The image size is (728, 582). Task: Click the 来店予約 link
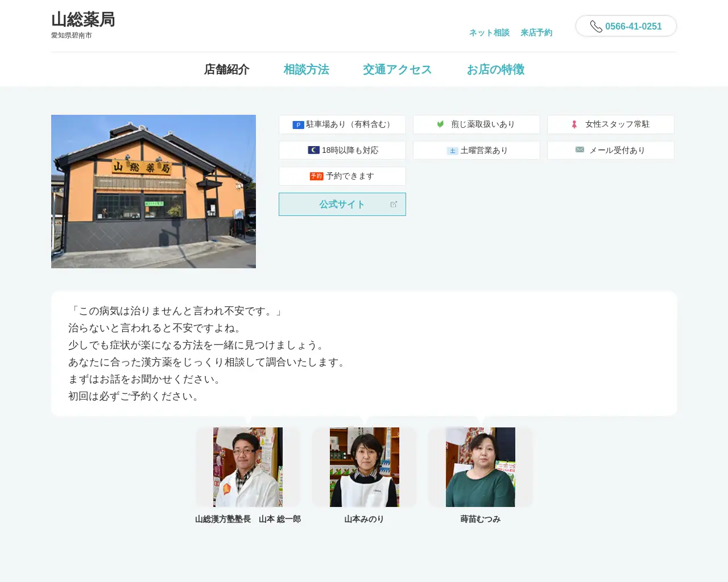coord(536,32)
